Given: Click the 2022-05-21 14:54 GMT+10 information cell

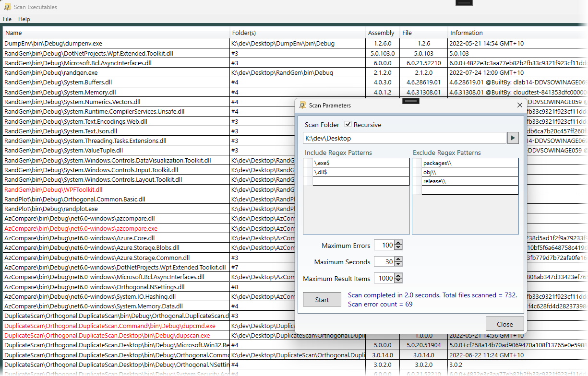Looking at the screenshot, I should [x=517, y=43].
